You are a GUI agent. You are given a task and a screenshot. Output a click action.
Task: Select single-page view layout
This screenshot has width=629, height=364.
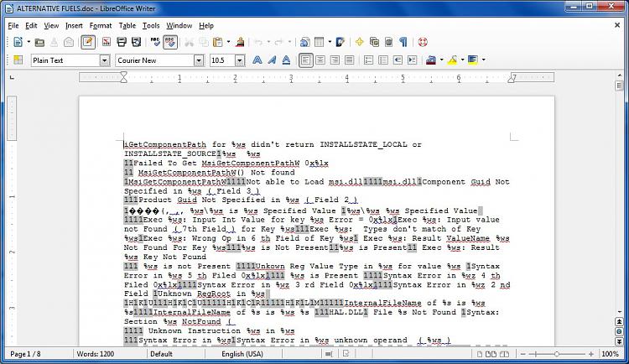[480, 354]
